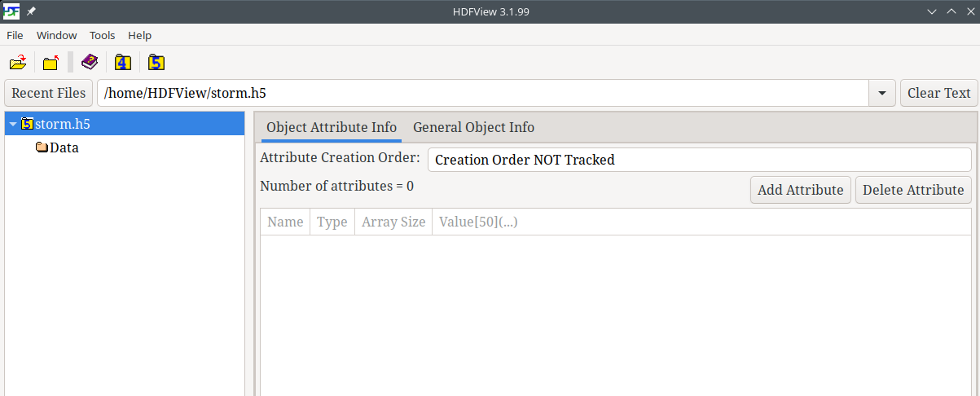Open the File menu
Screen dimensions: 980x396
coord(15,35)
